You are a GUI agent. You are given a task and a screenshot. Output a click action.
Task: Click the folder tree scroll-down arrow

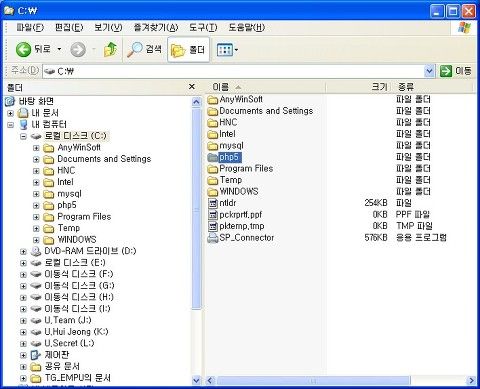(x=196, y=380)
